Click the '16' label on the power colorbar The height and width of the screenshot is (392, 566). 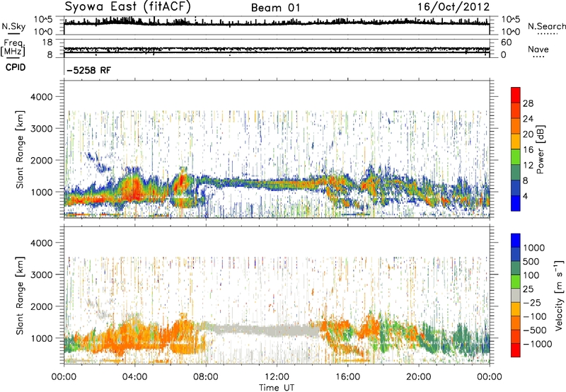click(x=528, y=150)
